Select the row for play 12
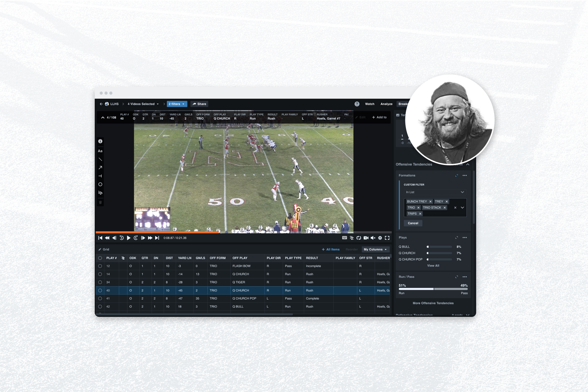The image size is (588, 392). click(100, 266)
